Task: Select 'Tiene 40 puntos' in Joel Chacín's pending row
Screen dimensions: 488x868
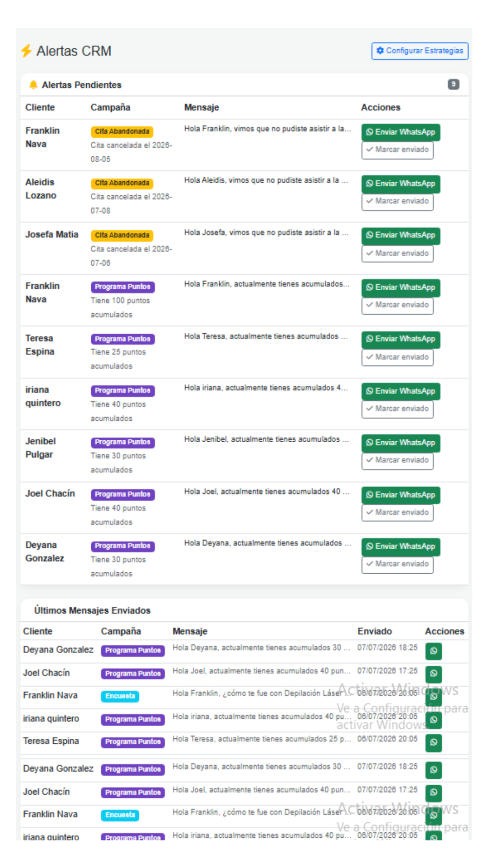Action: tap(118, 508)
